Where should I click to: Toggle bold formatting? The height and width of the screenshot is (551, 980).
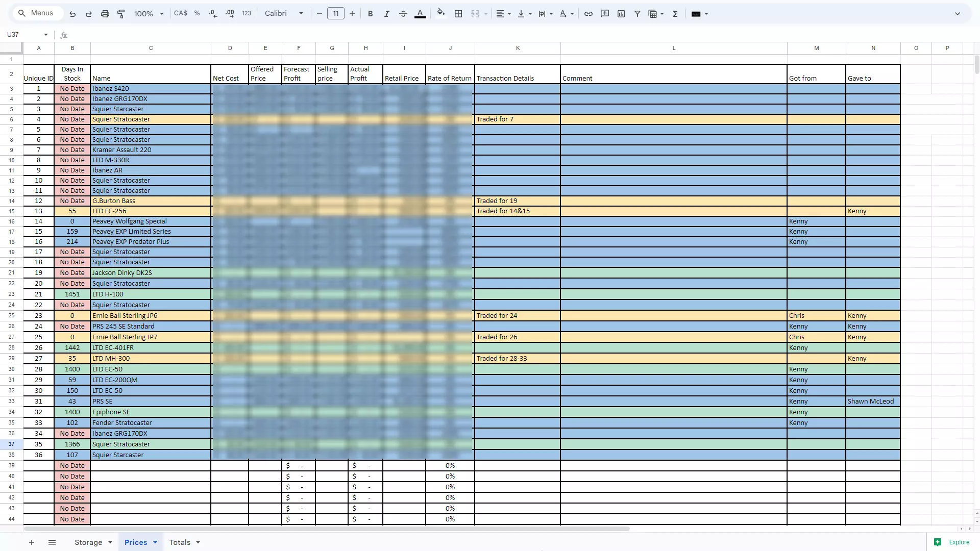371,14
